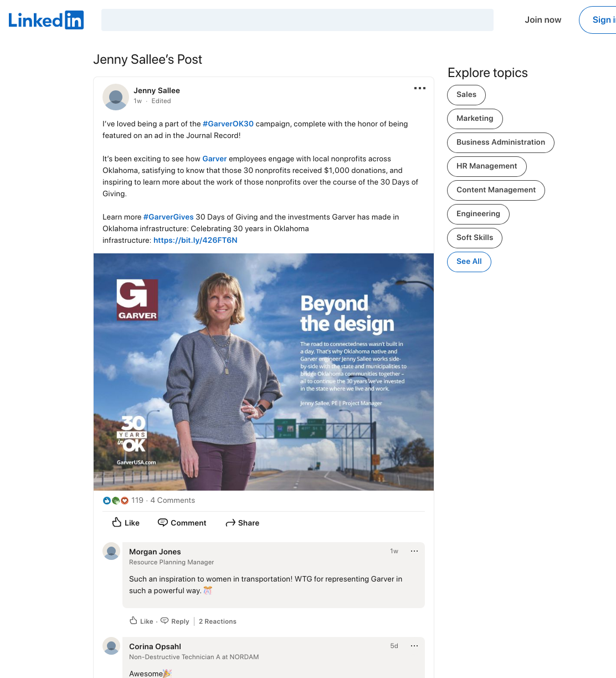Open the LinkedIn logo home link
The width and height of the screenshot is (616, 678).
click(46, 20)
